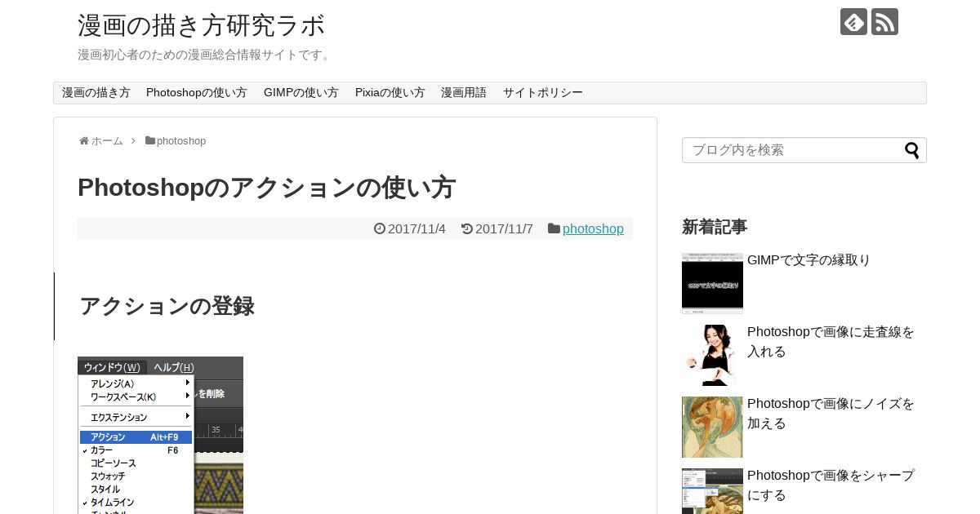Open article Photoshopで画像に走査線を入れる

click(831, 342)
